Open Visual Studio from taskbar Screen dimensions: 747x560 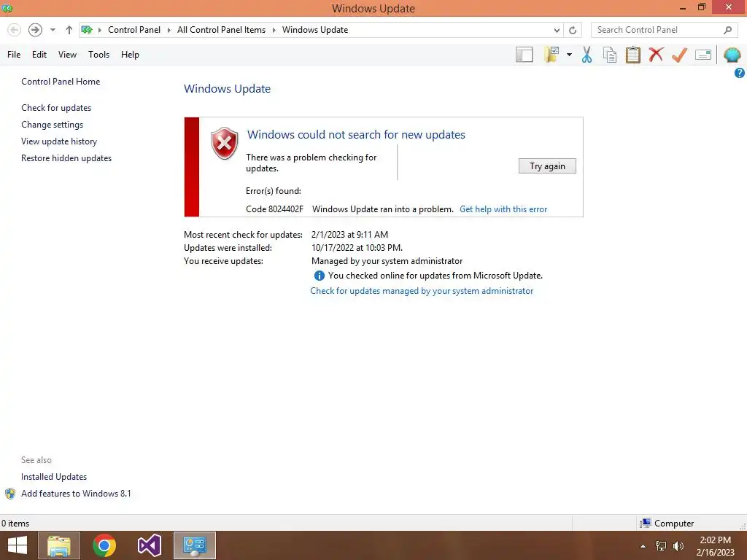149,545
